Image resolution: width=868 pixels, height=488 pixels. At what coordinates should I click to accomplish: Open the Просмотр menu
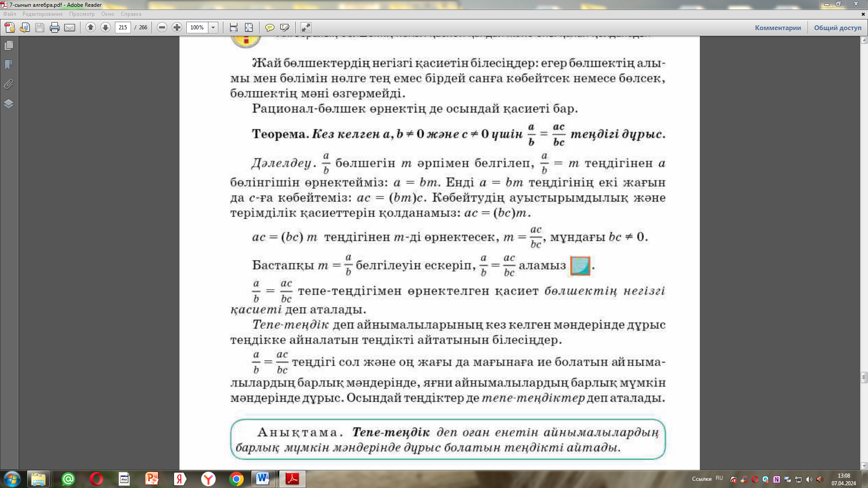(x=82, y=14)
